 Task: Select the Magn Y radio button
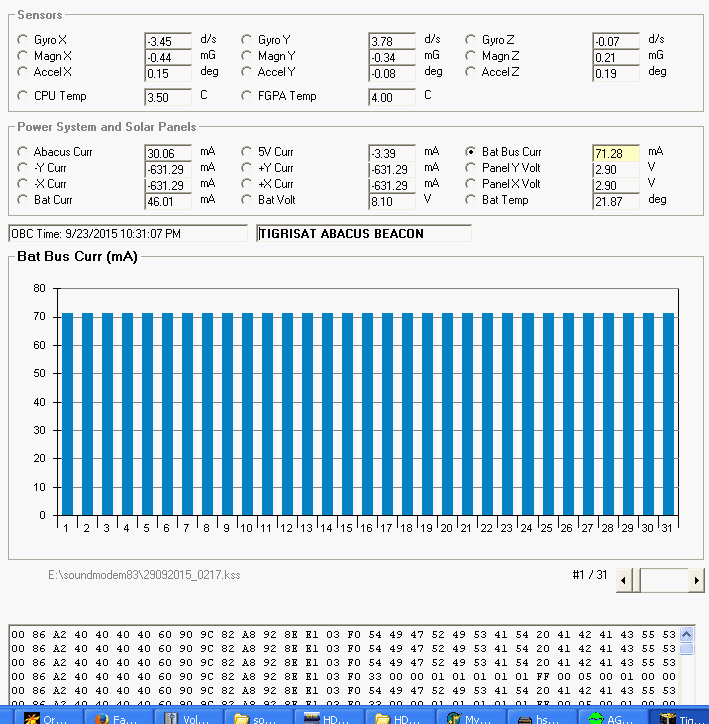point(246,56)
